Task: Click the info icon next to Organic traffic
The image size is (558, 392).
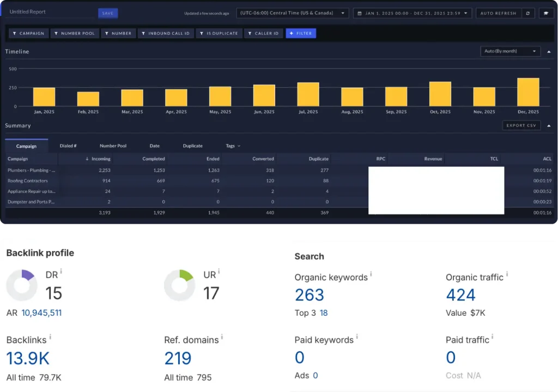Action: (x=507, y=275)
